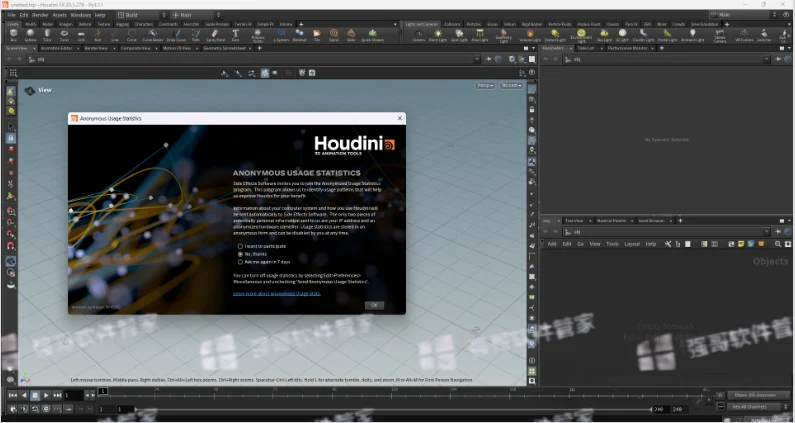Select the Spray Paint shelf tool
Screen dimensions: 795x423
click(216, 34)
